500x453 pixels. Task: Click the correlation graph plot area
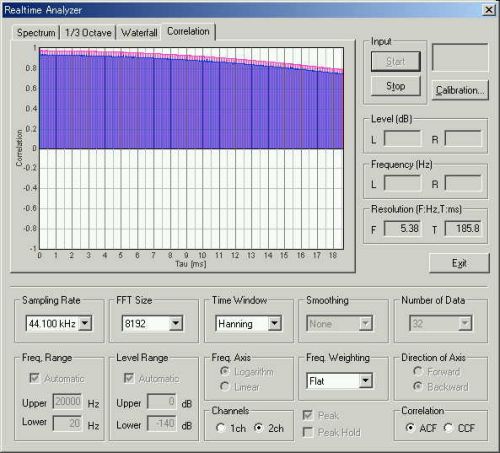click(x=191, y=148)
